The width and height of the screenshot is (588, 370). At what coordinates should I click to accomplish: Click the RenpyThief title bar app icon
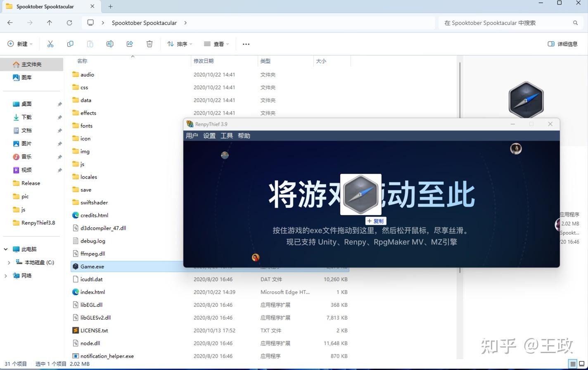click(190, 124)
